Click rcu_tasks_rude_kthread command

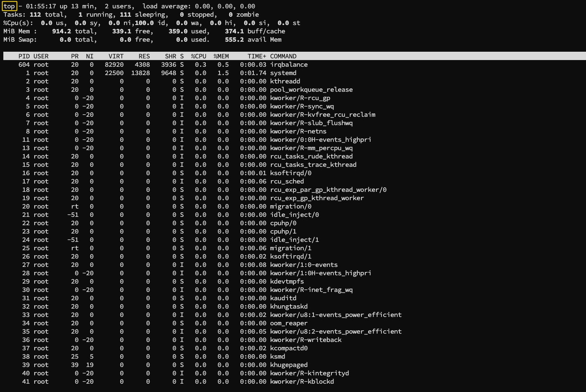pos(311,156)
